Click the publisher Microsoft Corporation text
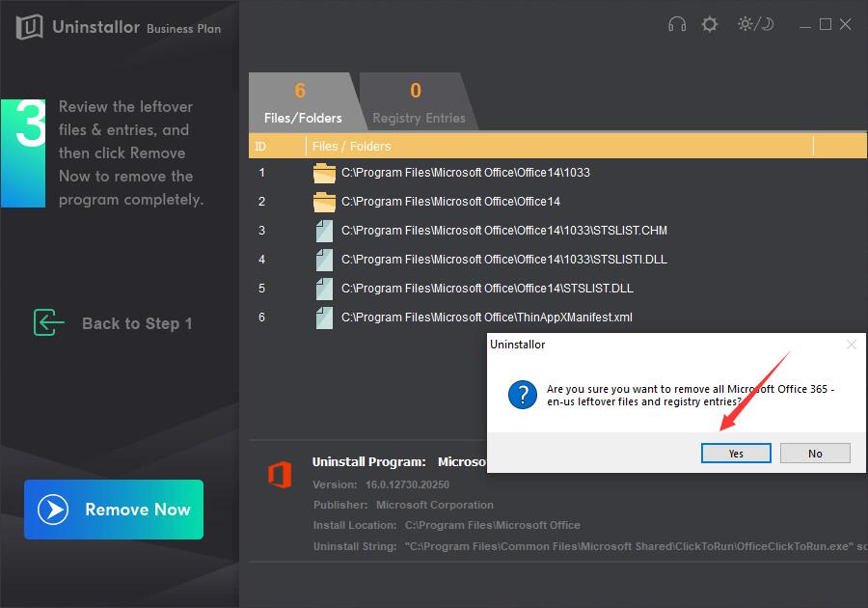Image resolution: width=868 pixels, height=608 pixels. pyautogui.click(x=435, y=505)
